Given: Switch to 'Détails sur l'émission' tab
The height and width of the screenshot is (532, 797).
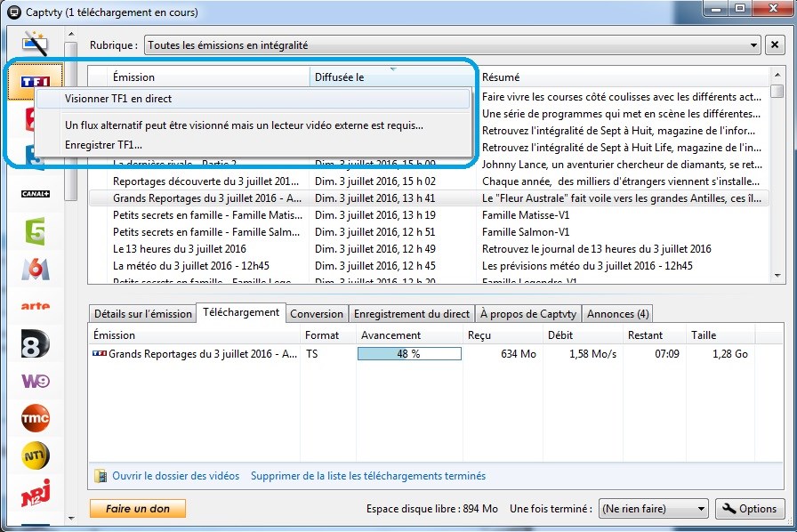Looking at the screenshot, I should (x=143, y=314).
